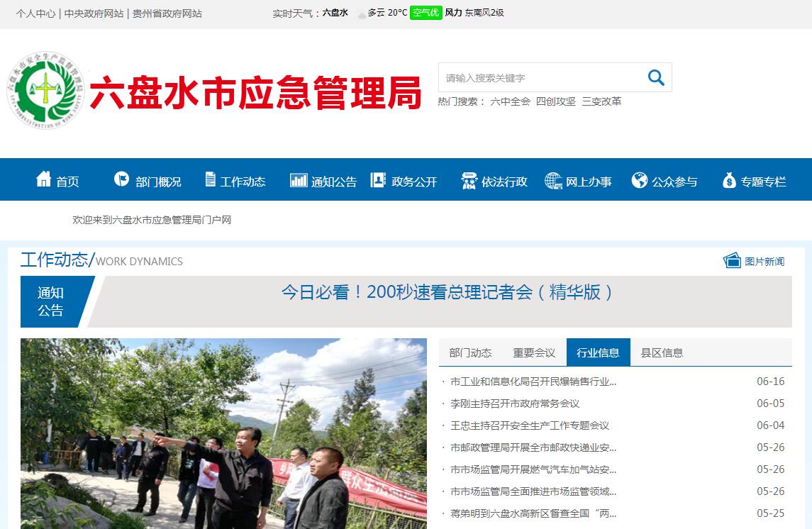Click hot search term 三变改革

tap(601, 101)
